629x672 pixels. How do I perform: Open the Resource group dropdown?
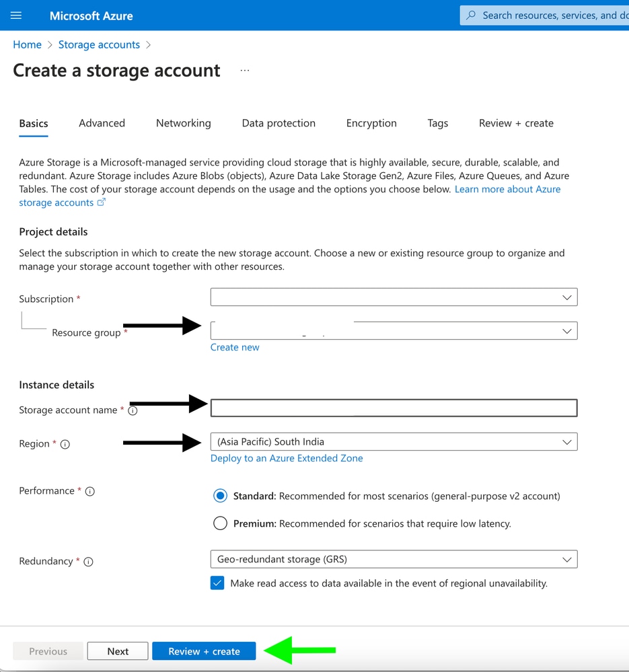(x=394, y=330)
